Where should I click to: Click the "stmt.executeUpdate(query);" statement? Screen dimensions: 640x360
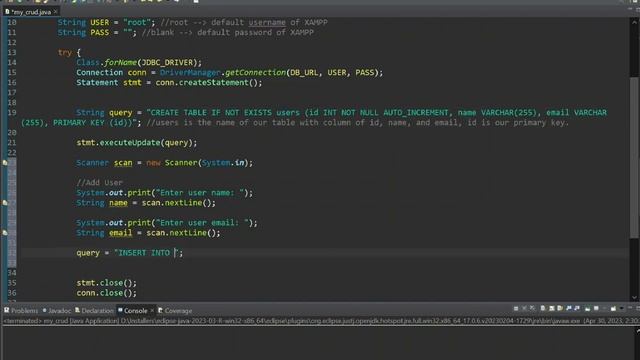point(137,142)
